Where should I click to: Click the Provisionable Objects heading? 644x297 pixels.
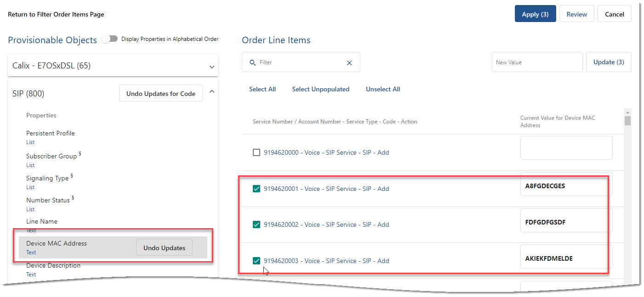pos(52,40)
